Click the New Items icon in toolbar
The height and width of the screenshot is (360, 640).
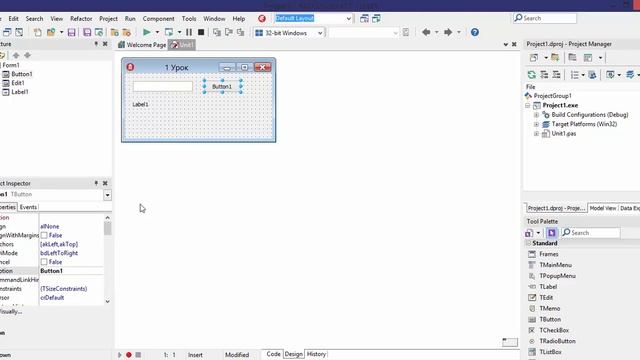[x=37, y=32]
